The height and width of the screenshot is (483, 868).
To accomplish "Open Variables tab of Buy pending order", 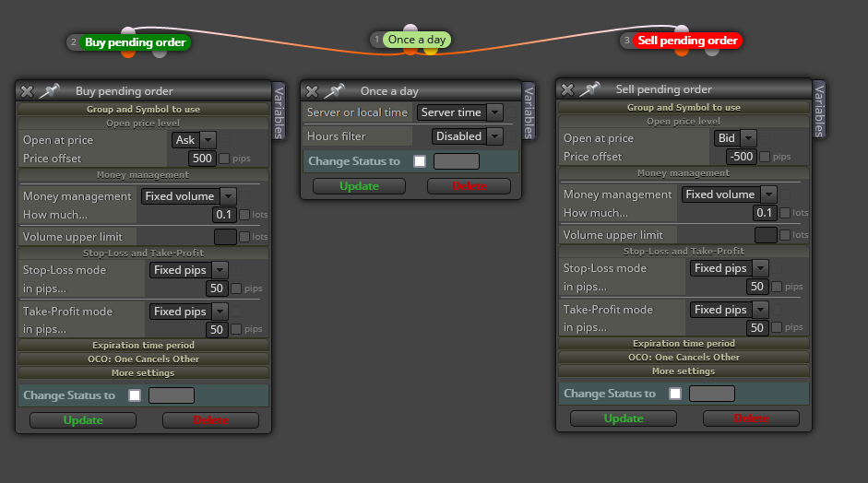I will (279, 112).
